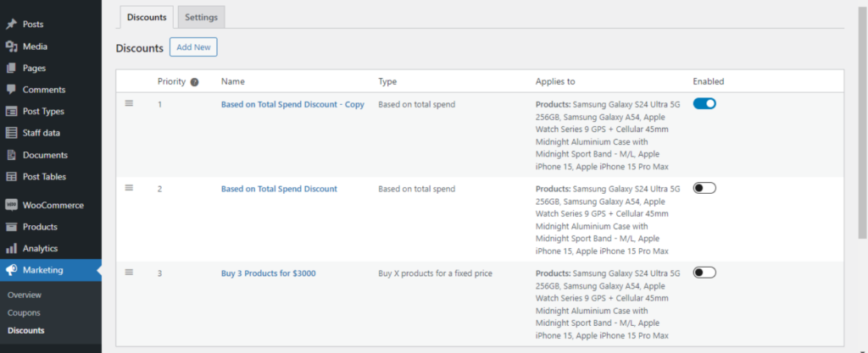The image size is (868, 353).
Task: Click the Add New discount button
Action: [193, 47]
